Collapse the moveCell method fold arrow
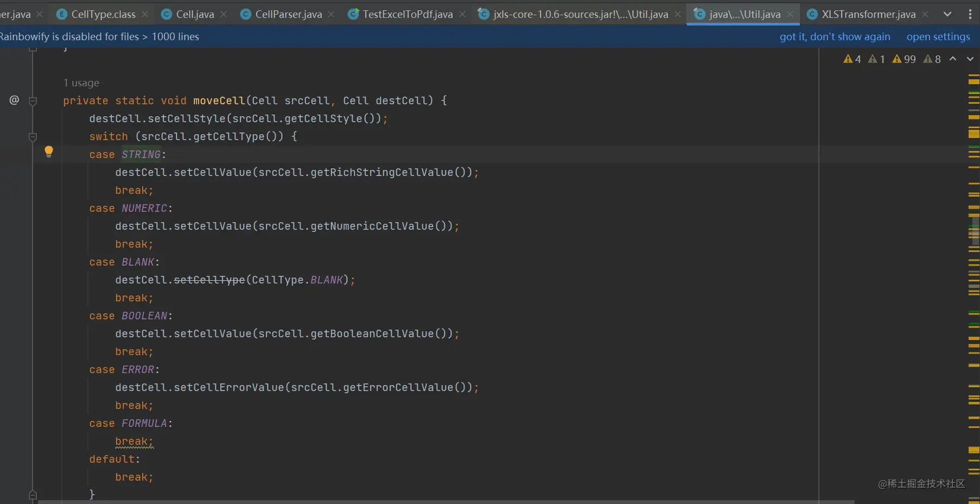The image size is (980, 504). (x=33, y=100)
